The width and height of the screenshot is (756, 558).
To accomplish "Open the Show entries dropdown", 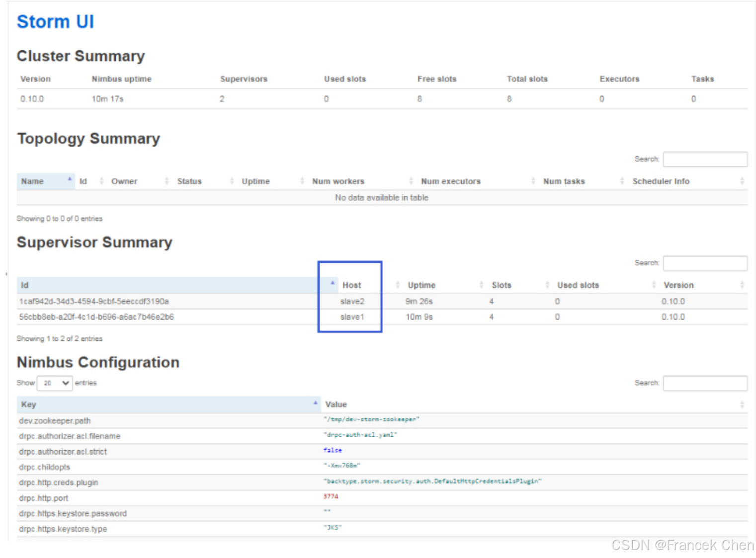I will point(55,383).
